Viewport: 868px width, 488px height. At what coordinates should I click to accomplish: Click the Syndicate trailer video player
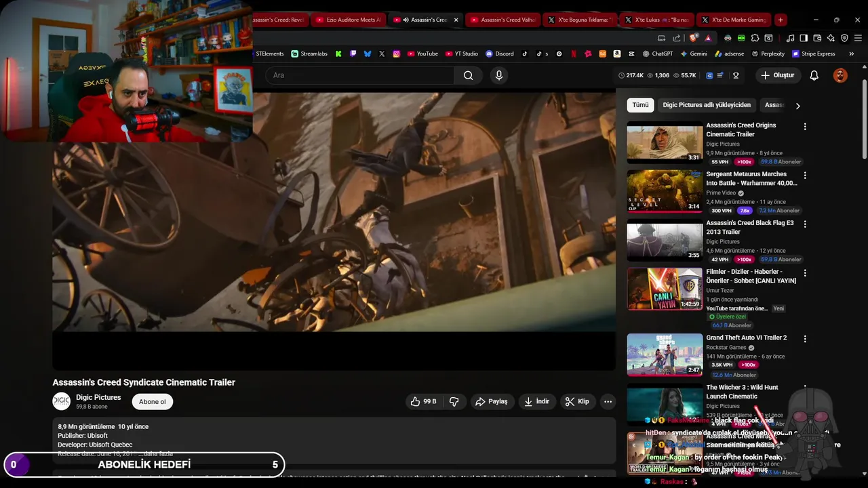click(334, 230)
